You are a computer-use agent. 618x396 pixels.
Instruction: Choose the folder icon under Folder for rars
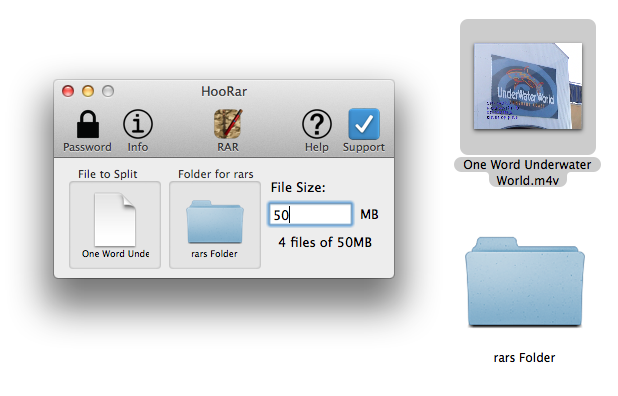pyautogui.click(x=215, y=222)
